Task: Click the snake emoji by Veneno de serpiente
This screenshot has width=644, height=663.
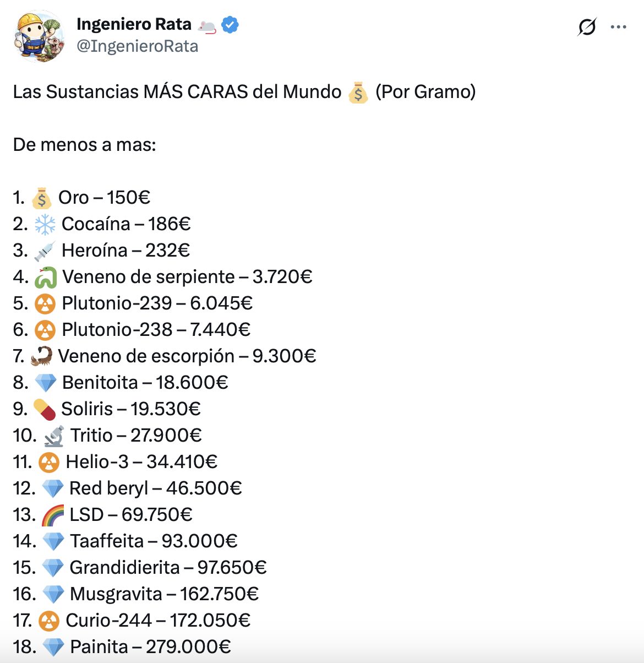Action: pyautogui.click(x=46, y=278)
